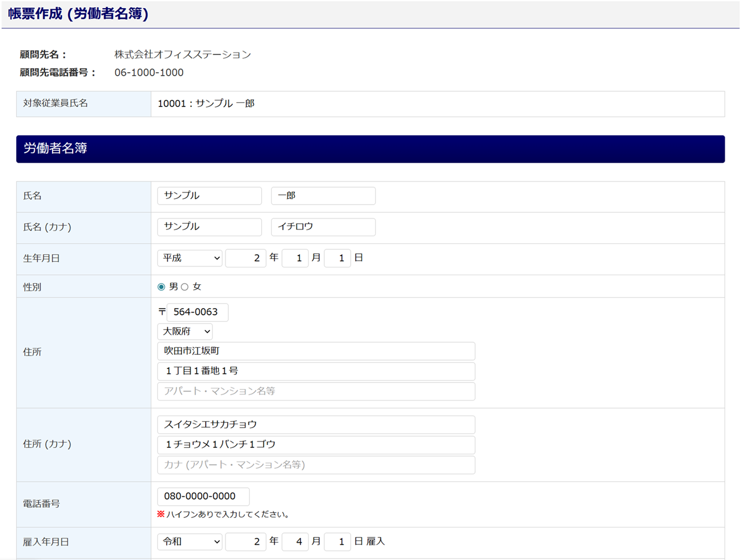The height and width of the screenshot is (560, 740).
Task: Open the 大阪府 prefecture dropdown
Action: click(185, 331)
